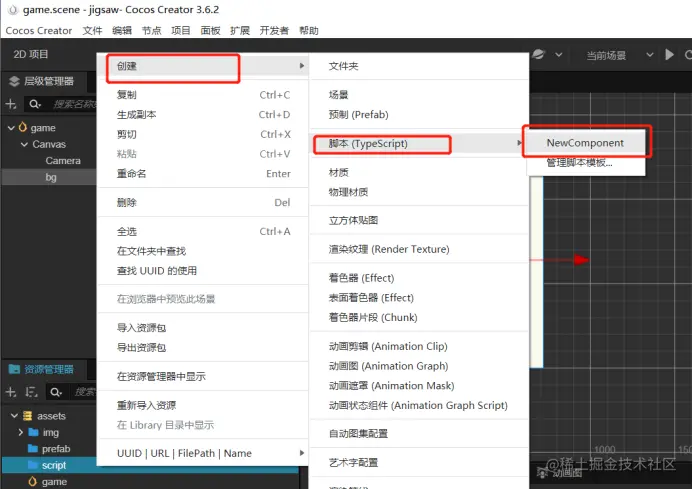The width and height of the screenshot is (693, 489).
Task: Click the game scene asset flame icon
Action: (32, 481)
